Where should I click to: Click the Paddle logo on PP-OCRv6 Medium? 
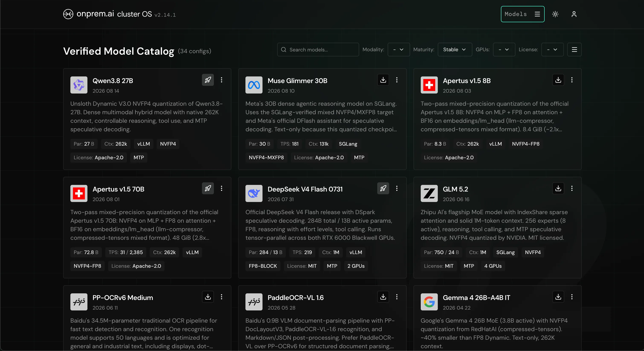click(x=79, y=302)
